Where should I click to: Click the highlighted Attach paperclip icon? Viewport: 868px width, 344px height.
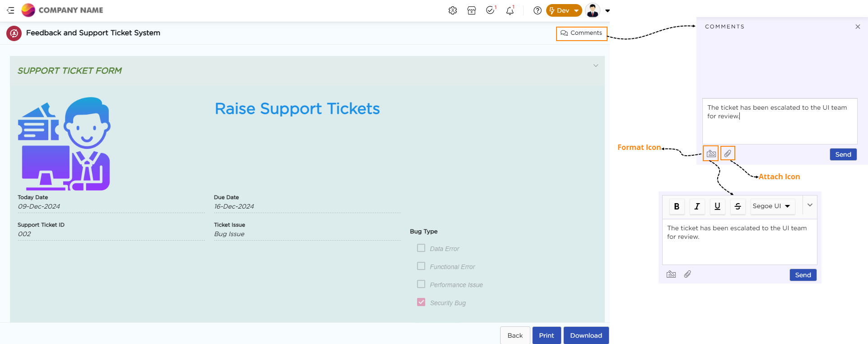click(728, 153)
